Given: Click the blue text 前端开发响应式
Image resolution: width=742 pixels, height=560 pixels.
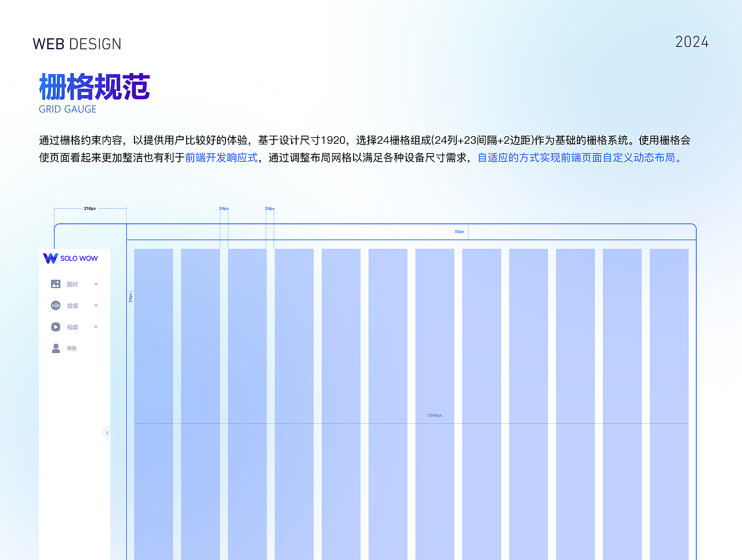Looking at the screenshot, I should (221, 158).
